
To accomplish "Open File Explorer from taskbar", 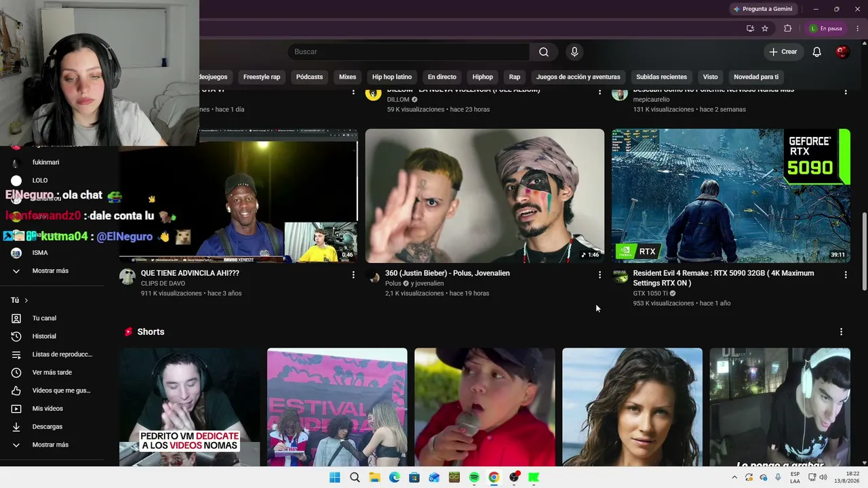I will click(374, 478).
